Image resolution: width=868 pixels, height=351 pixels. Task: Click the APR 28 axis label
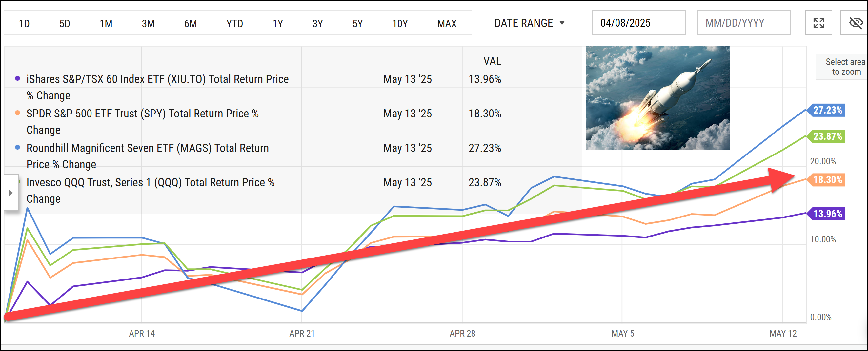[x=462, y=333]
